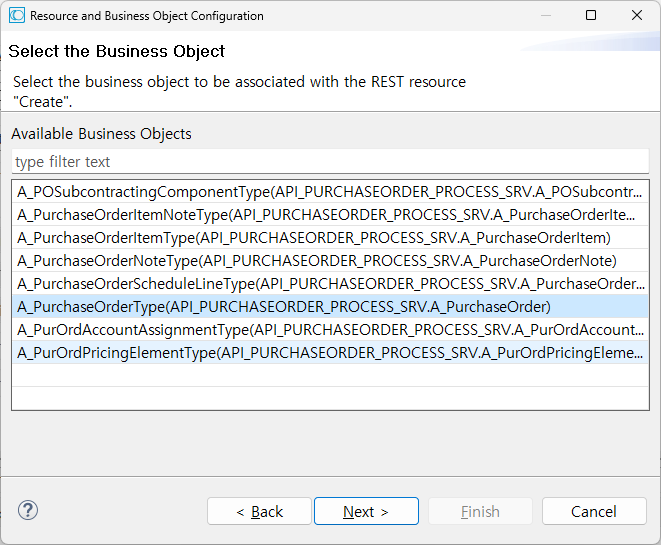Choose A_PurOrdAccountAssignmentType from the list
Image resolution: width=661 pixels, height=545 pixels.
330,329
